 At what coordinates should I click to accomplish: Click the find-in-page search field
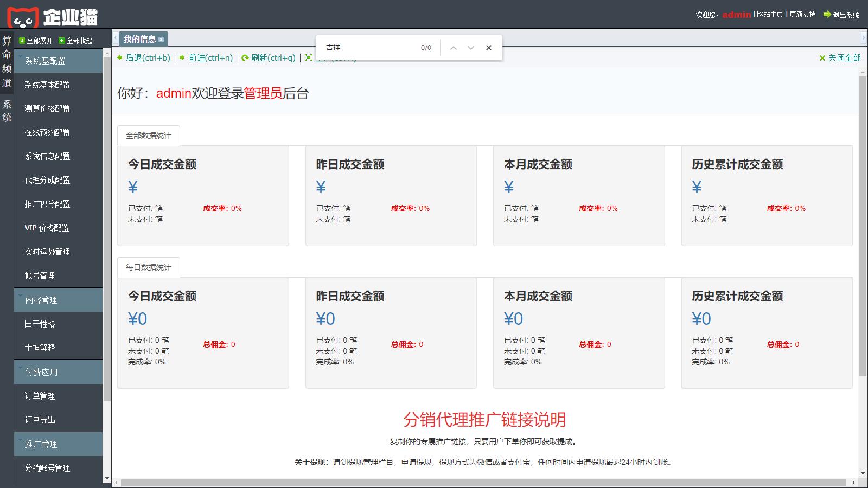[x=369, y=48]
